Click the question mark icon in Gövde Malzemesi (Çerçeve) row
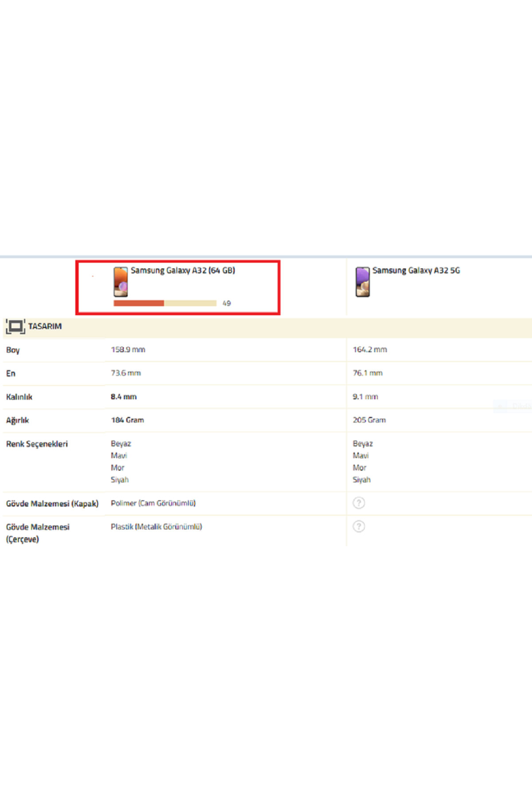532x798 pixels. 359,526
